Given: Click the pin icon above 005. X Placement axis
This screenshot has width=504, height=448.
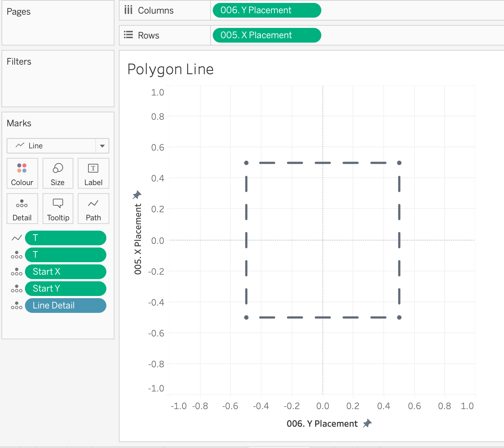Looking at the screenshot, I should click(137, 194).
